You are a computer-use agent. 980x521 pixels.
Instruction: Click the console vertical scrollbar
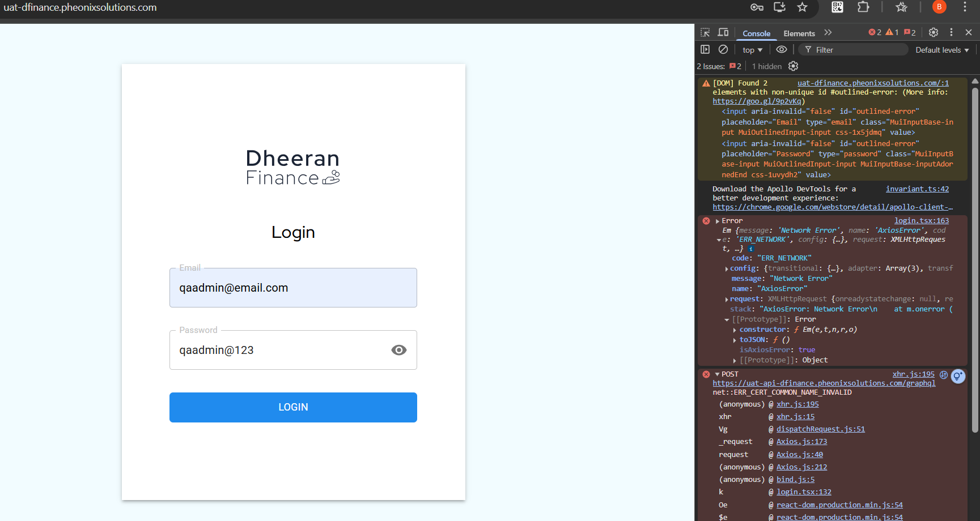coord(975,255)
